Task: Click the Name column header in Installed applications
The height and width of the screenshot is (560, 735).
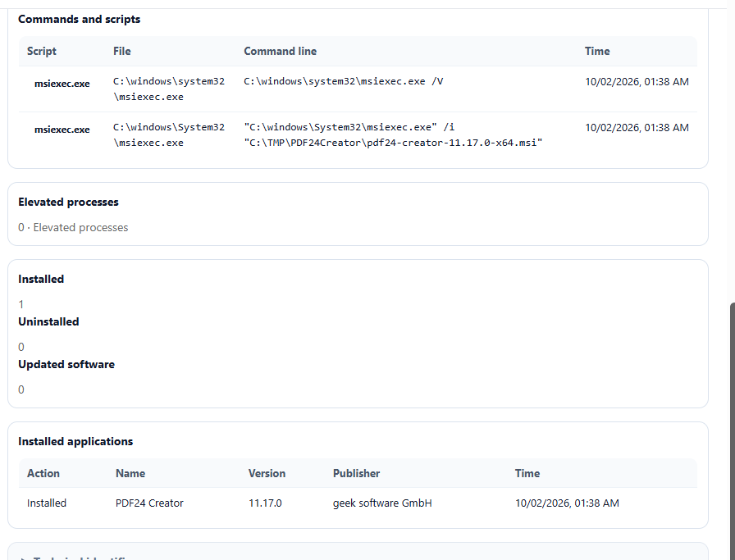Action: 130,473
